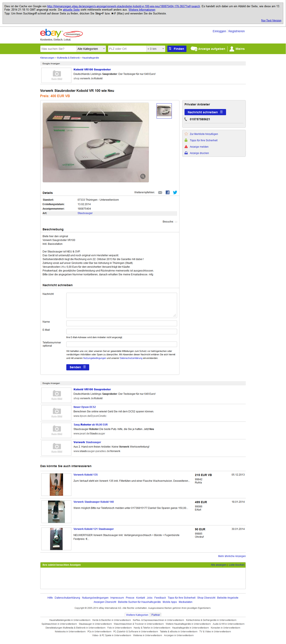Click into the Telefonnummer input field
This screenshot has width=286, height=644.
tap(122, 344)
